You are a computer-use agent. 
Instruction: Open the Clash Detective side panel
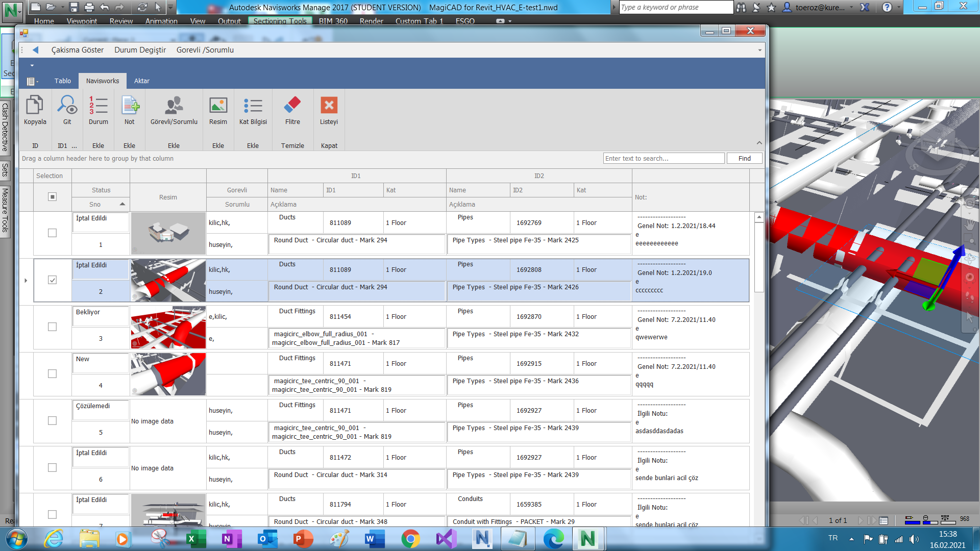pos(5,128)
